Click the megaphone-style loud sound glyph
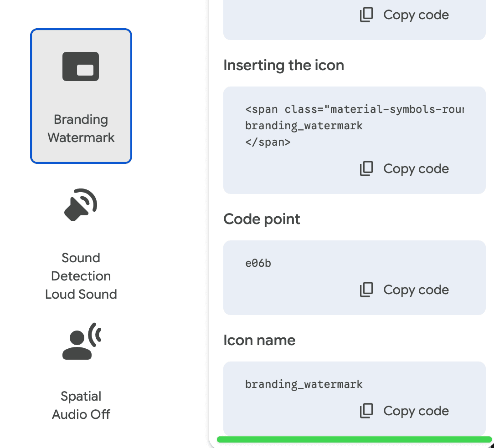Image resolution: width=494 pixels, height=448 pixels. [x=81, y=205]
